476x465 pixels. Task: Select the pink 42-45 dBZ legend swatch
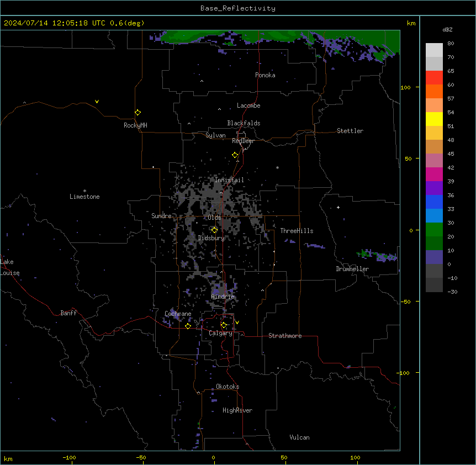[x=434, y=161]
